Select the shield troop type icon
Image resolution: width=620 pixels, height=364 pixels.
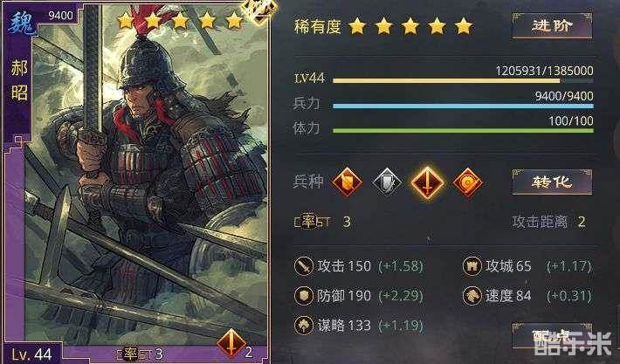[347, 182]
